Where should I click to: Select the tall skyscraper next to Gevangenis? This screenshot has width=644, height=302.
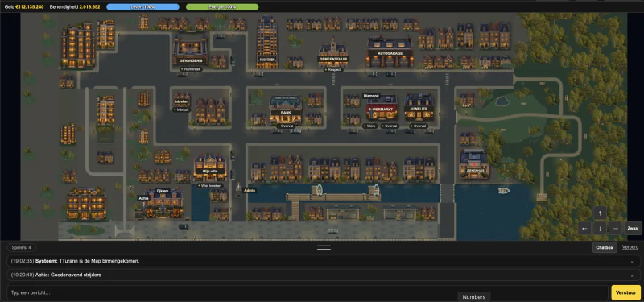pyautogui.click(x=267, y=42)
